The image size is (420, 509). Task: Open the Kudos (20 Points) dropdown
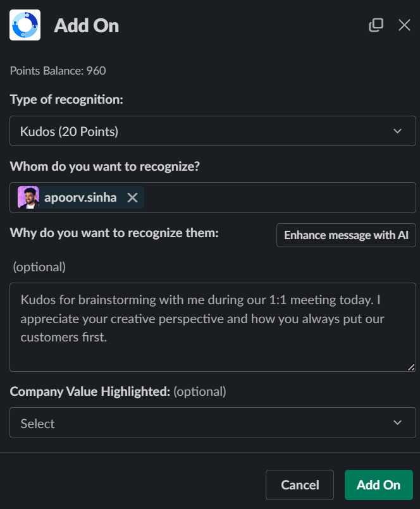213,131
